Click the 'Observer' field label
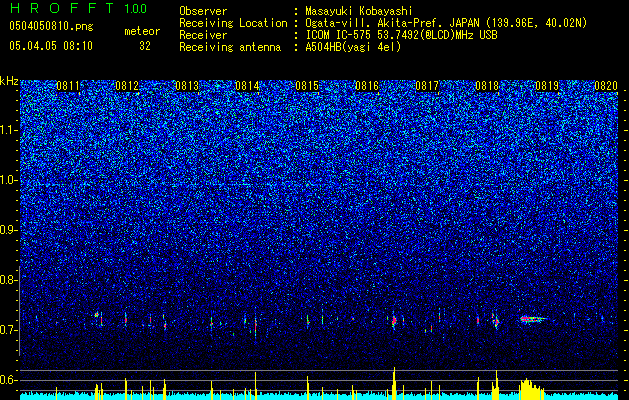Image resolution: width=629 pixels, height=400 pixels. tap(203, 12)
